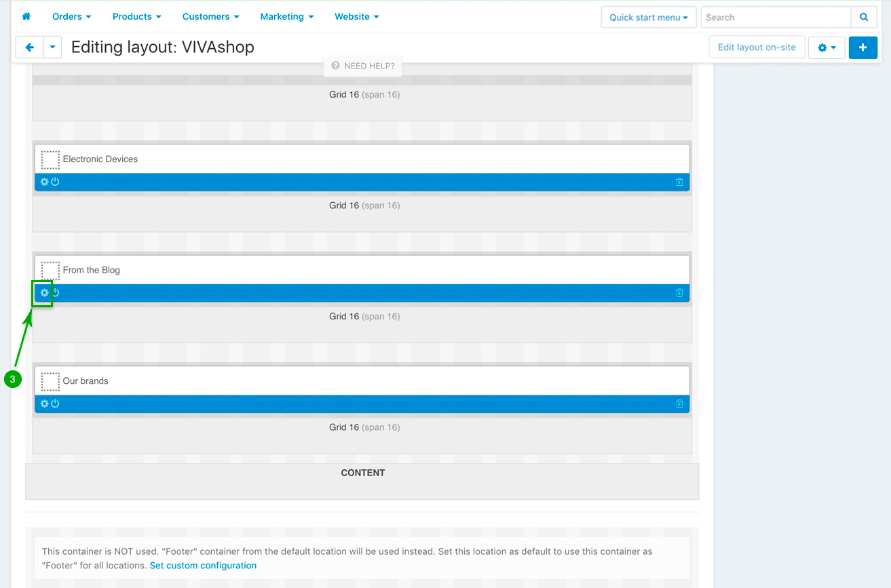891x588 pixels.
Task: Delete the Electronic Devices block via trash icon
Action: pyautogui.click(x=679, y=182)
